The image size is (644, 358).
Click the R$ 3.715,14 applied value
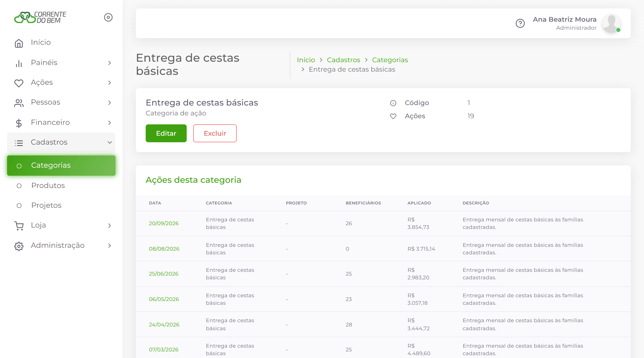(421, 249)
